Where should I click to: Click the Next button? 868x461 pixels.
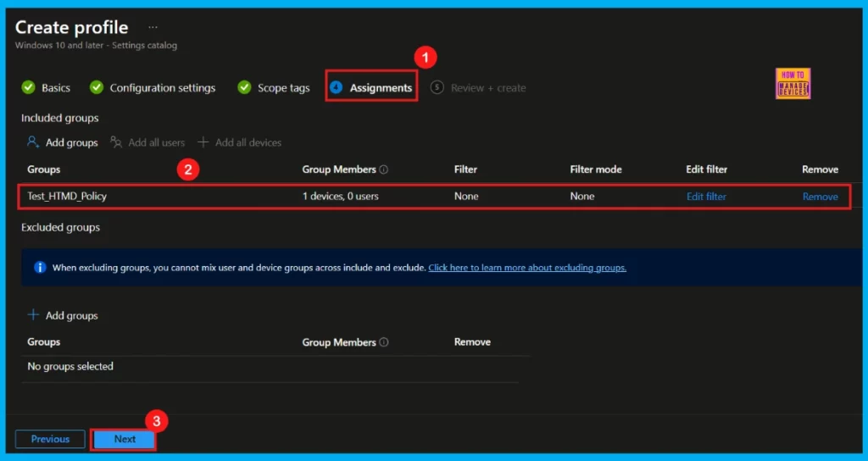pyautogui.click(x=125, y=439)
